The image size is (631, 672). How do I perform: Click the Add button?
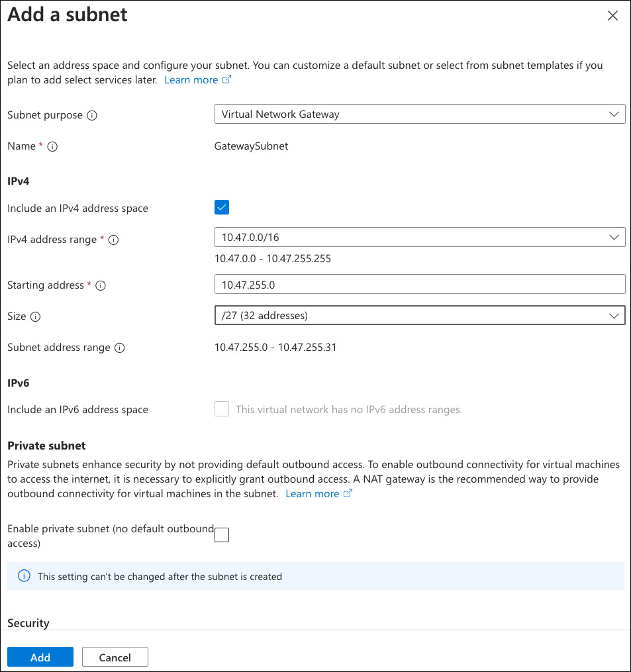coord(40,657)
